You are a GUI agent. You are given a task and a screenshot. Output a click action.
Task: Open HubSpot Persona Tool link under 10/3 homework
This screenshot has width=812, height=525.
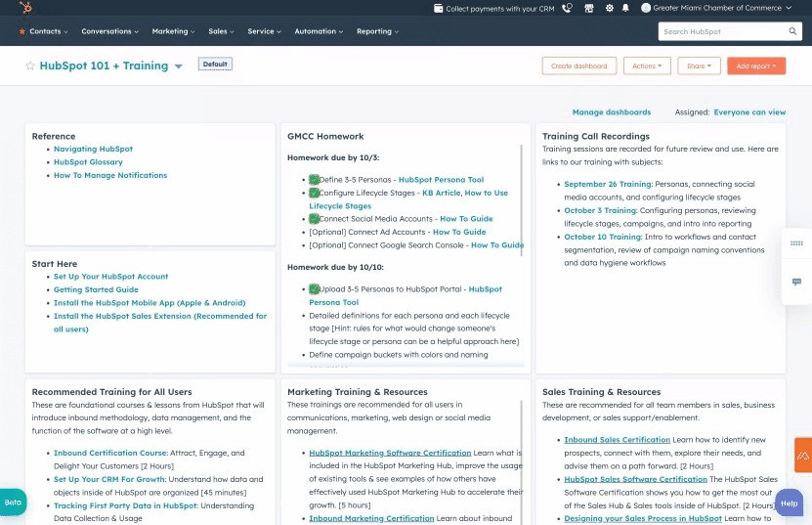coord(441,179)
